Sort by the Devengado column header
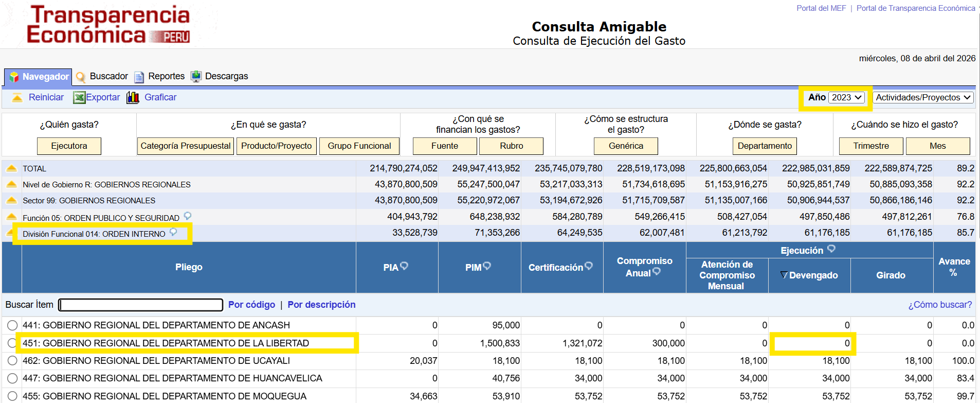 tap(809, 275)
